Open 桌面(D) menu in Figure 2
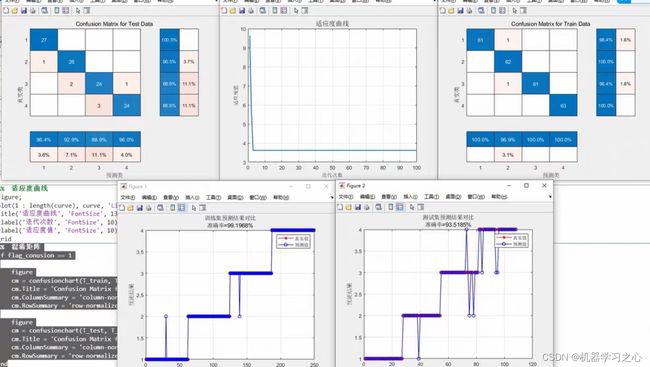 tap(453, 197)
